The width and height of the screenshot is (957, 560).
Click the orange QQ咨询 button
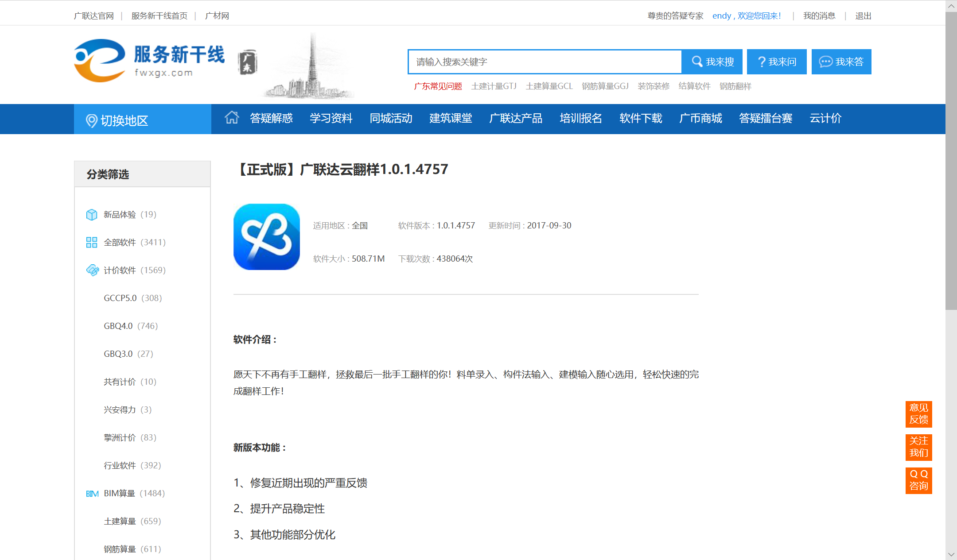918,480
